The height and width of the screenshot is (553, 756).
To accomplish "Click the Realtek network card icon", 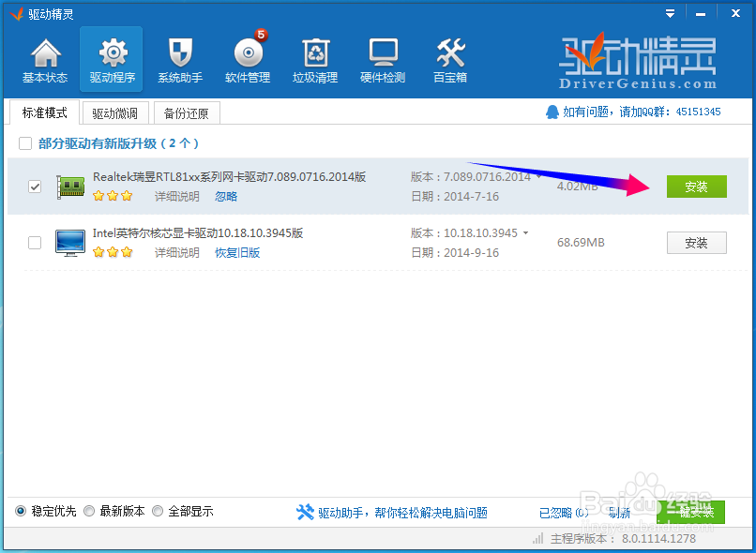I will pos(70,186).
